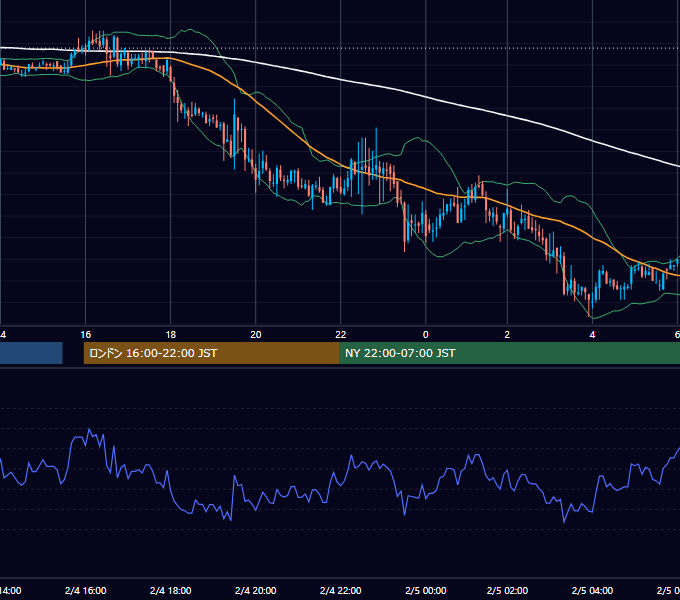This screenshot has height=600, width=680.
Task: Click the '20' hour label on upper axis
Action: point(255,335)
